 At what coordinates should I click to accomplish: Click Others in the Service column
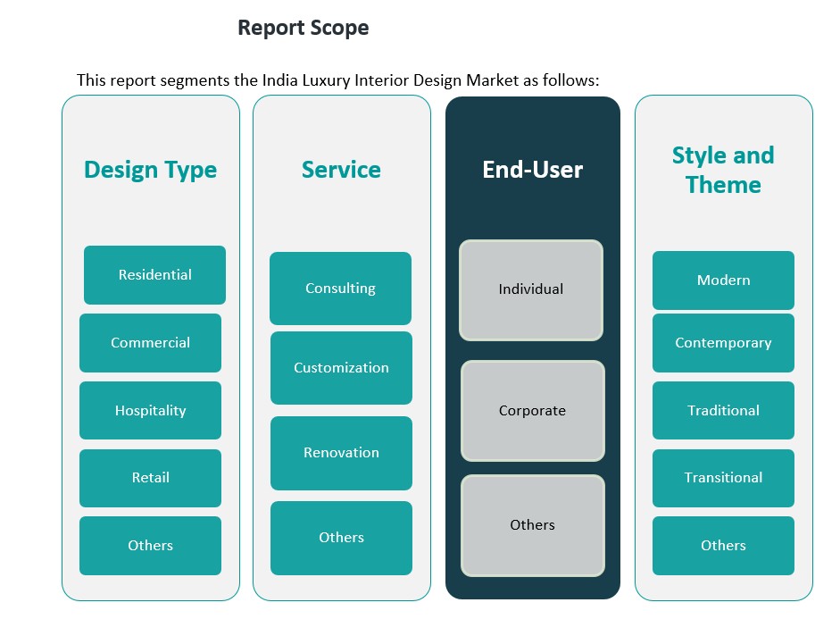pos(341,538)
